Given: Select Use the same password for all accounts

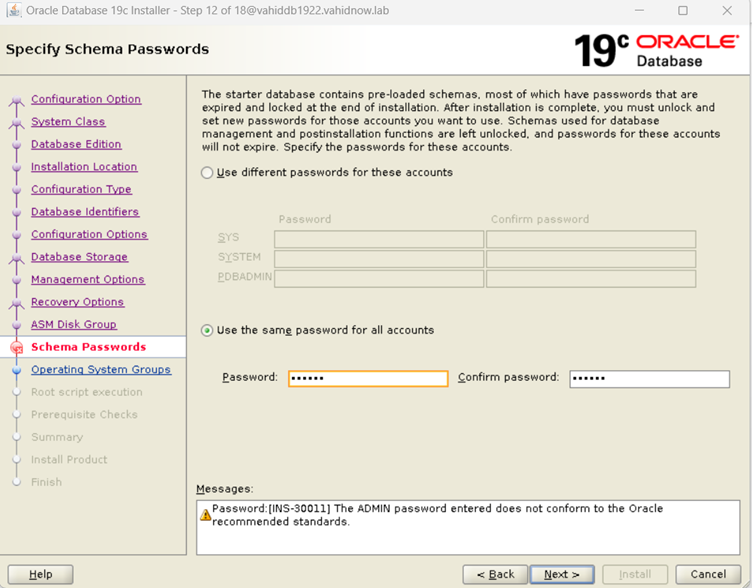Looking at the screenshot, I should pyautogui.click(x=207, y=330).
